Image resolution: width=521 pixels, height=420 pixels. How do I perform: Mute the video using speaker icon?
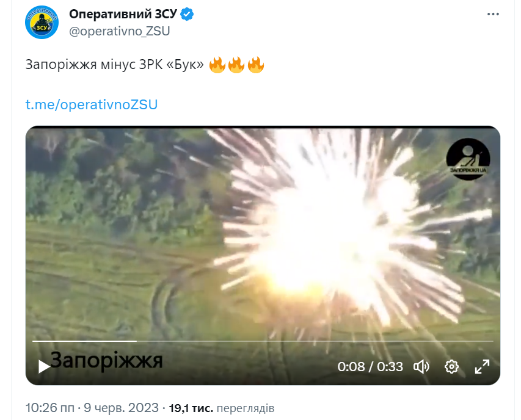(421, 366)
